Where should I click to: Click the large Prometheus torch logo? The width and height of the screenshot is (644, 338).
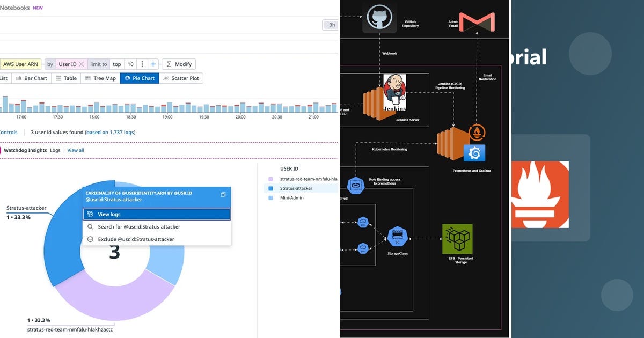[x=539, y=194]
